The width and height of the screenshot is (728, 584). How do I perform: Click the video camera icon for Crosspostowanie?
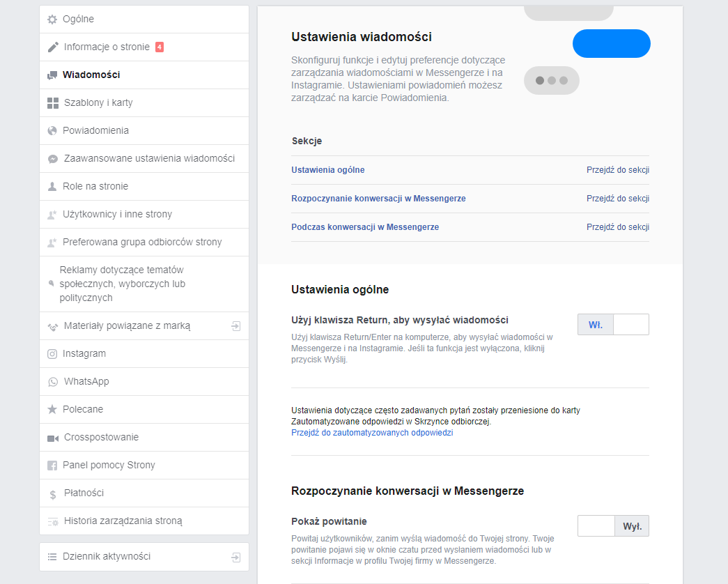coord(52,437)
